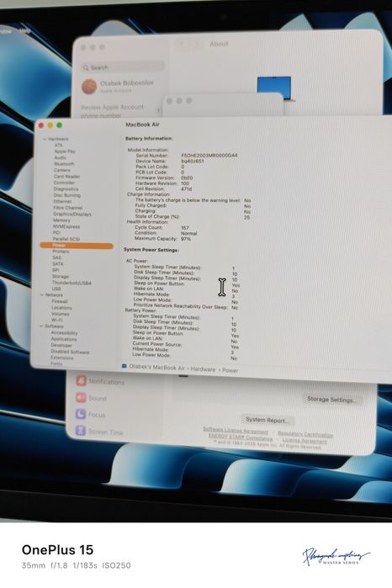Click the serial number F5DHE2003MR0000G44
392x588 pixels.
pyautogui.click(x=209, y=156)
